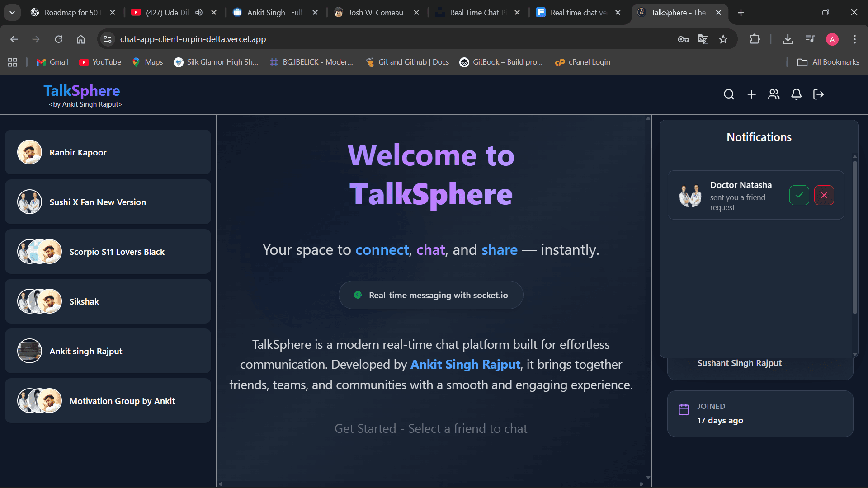Screen dimensions: 868x488
Task: Switch to the Josh W. Comeau tab
Action: click(375, 13)
